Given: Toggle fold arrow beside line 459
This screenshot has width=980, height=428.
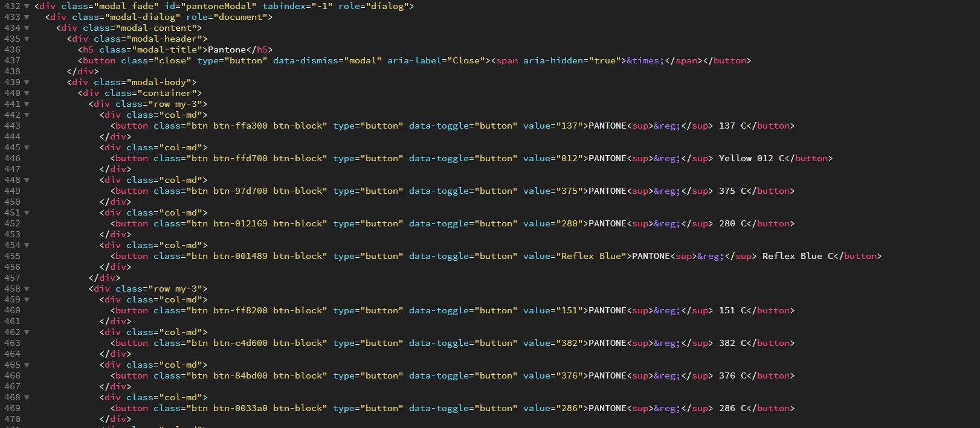Looking at the screenshot, I should tap(27, 299).
